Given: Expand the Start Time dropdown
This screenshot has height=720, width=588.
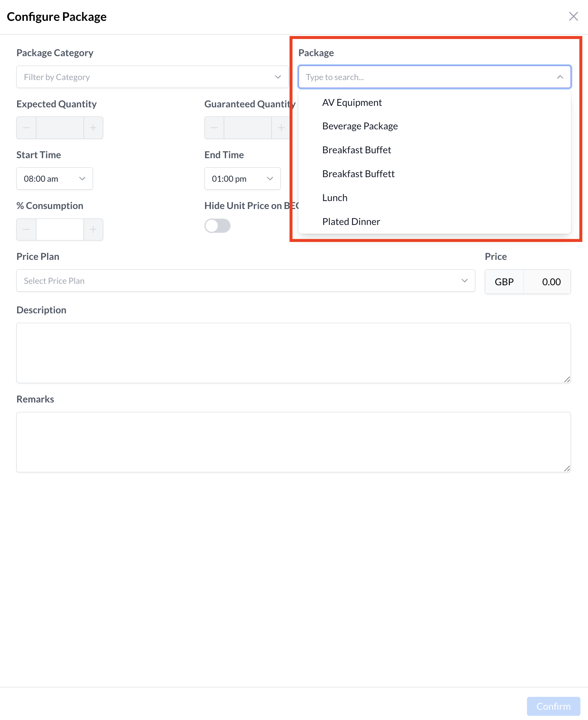Looking at the screenshot, I should click(55, 179).
